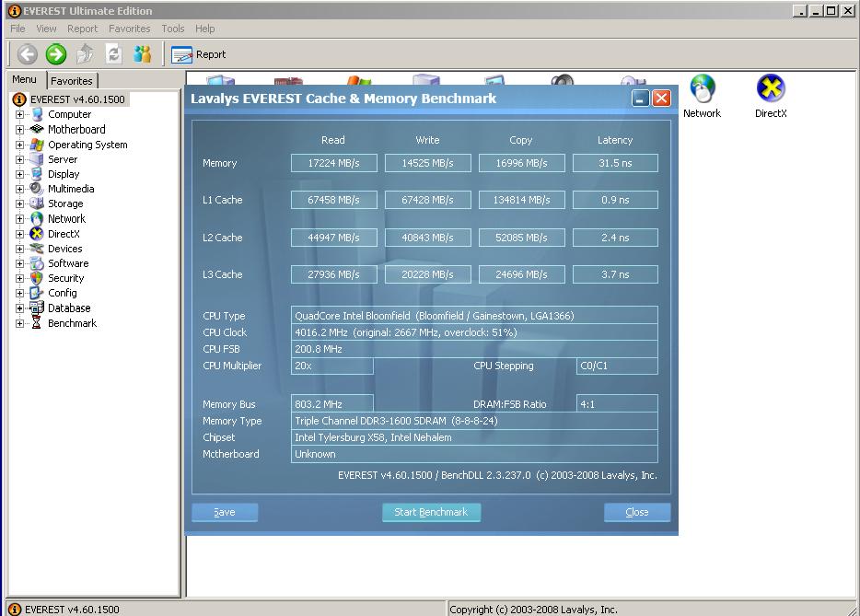Viewport: 860px width, 616px height.
Task: Expand the Server tree node
Action: tap(19, 160)
